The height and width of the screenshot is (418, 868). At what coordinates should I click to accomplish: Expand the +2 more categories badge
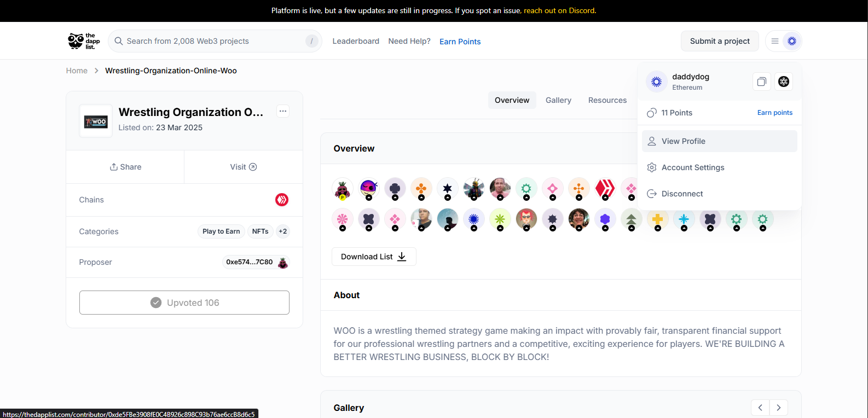coord(282,231)
